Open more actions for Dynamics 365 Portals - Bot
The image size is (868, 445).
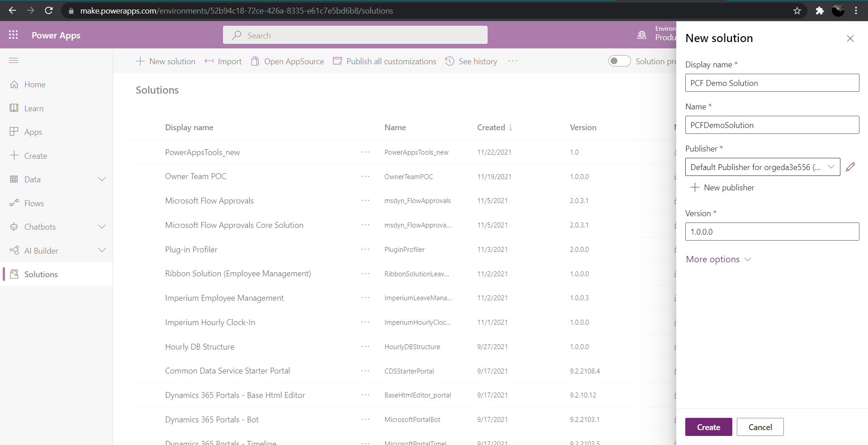tap(365, 419)
